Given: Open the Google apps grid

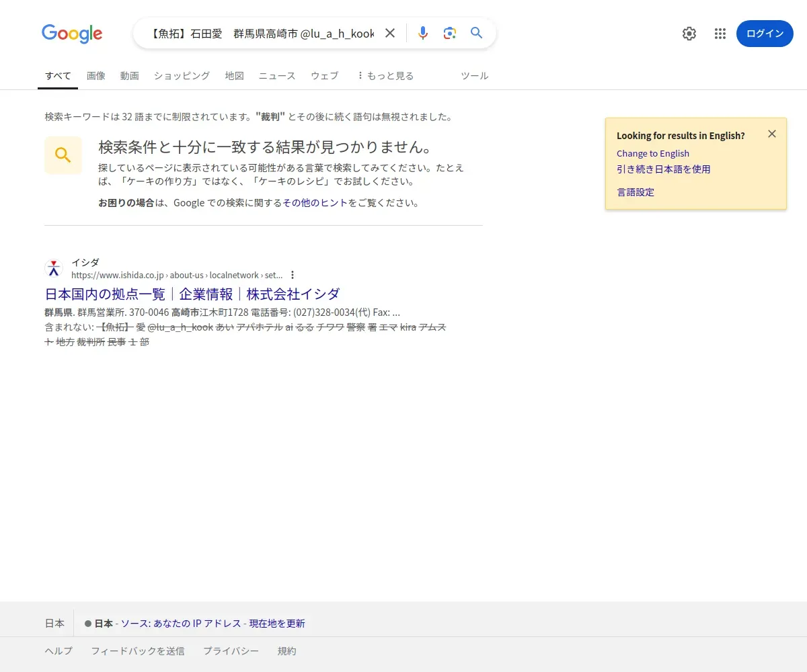Looking at the screenshot, I should coord(720,34).
